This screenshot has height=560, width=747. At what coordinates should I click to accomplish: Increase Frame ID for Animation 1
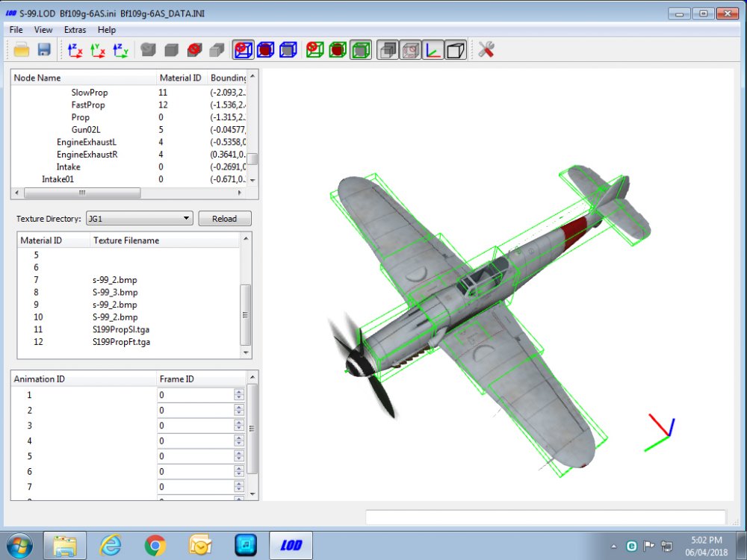(x=239, y=392)
